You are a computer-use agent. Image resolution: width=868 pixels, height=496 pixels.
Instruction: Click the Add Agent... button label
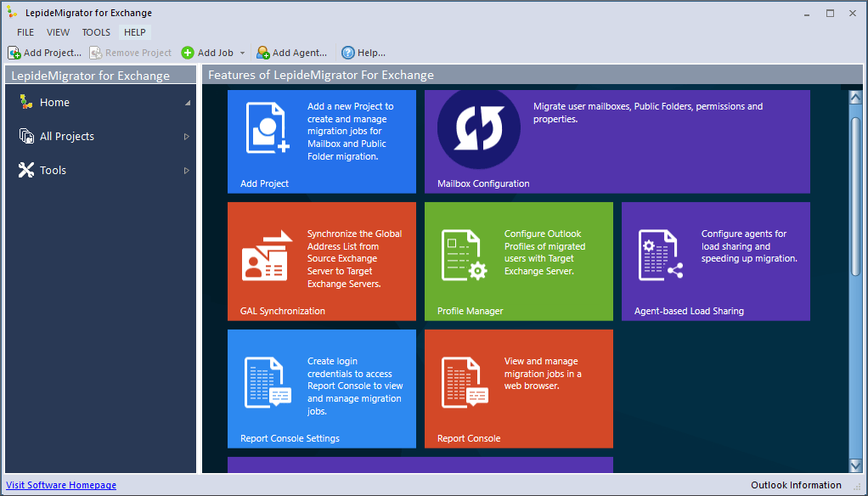click(x=300, y=53)
